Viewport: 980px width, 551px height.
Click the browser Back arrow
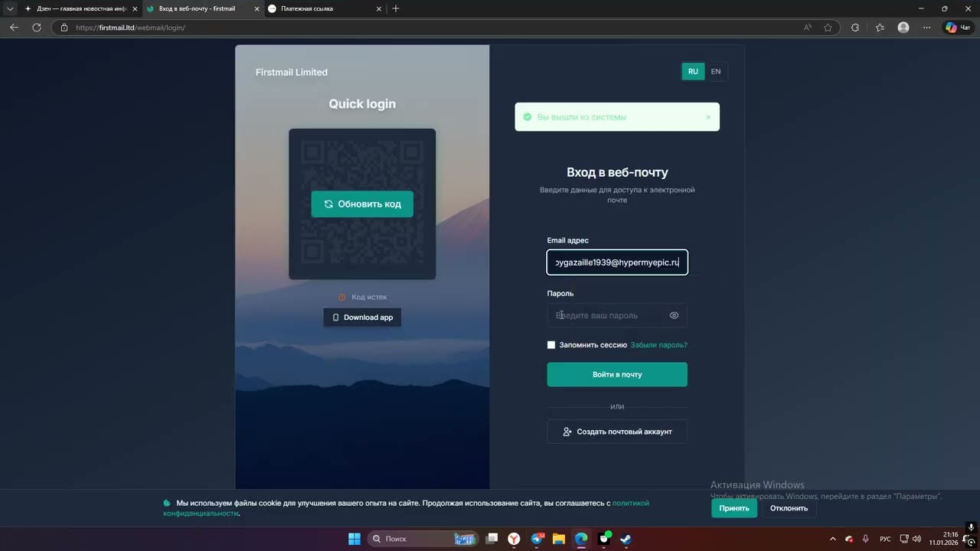(x=14, y=28)
